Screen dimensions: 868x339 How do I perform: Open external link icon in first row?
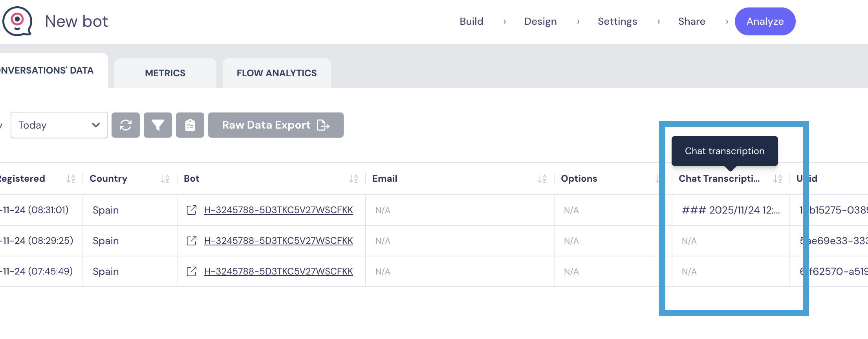tap(192, 210)
